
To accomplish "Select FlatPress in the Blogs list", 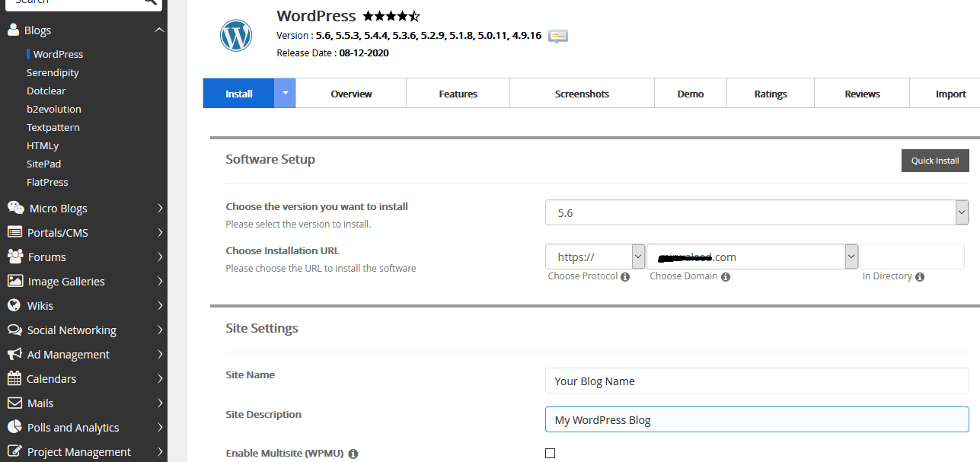I will pyautogui.click(x=47, y=182).
